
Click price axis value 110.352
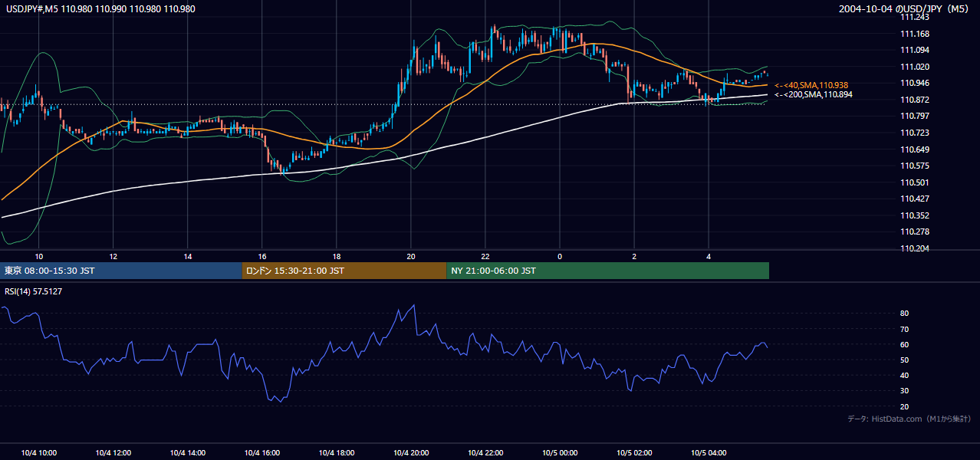click(x=916, y=215)
